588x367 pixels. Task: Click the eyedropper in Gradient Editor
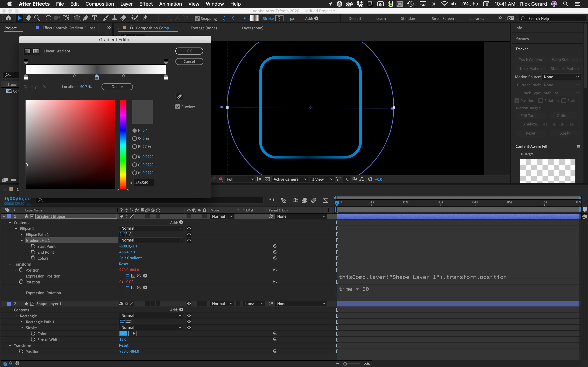[x=179, y=97]
